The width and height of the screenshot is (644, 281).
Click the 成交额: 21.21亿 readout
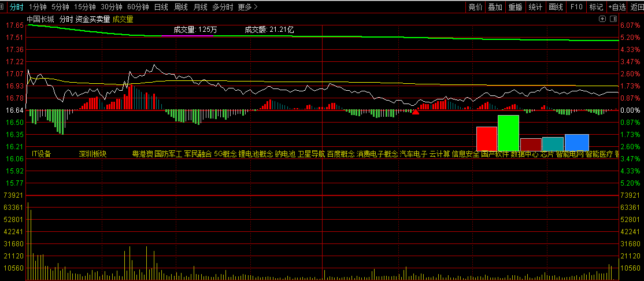(x=269, y=29)
